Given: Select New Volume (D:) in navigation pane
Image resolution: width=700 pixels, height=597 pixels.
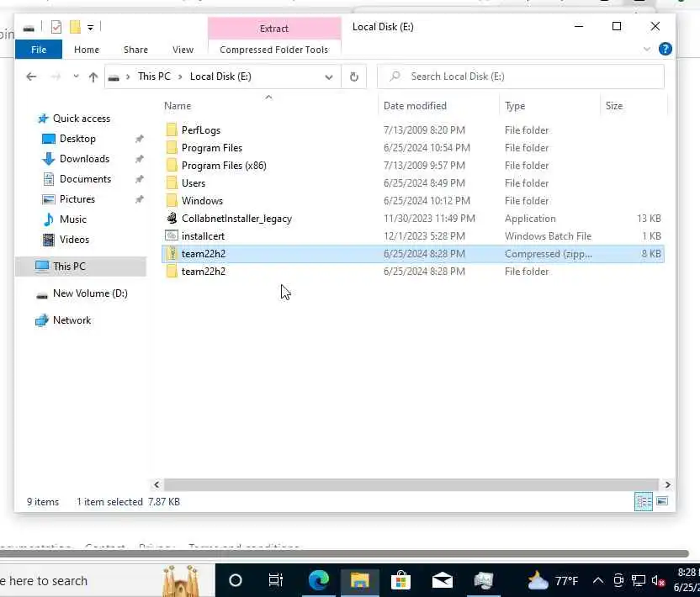Looking at the screenshot, I should [x=90, y=293].
